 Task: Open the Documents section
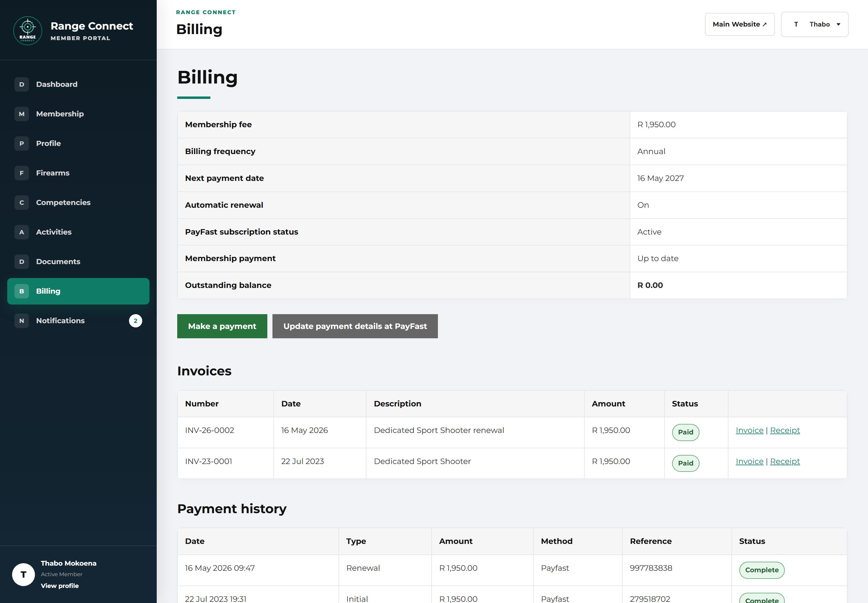pos(78,261)
